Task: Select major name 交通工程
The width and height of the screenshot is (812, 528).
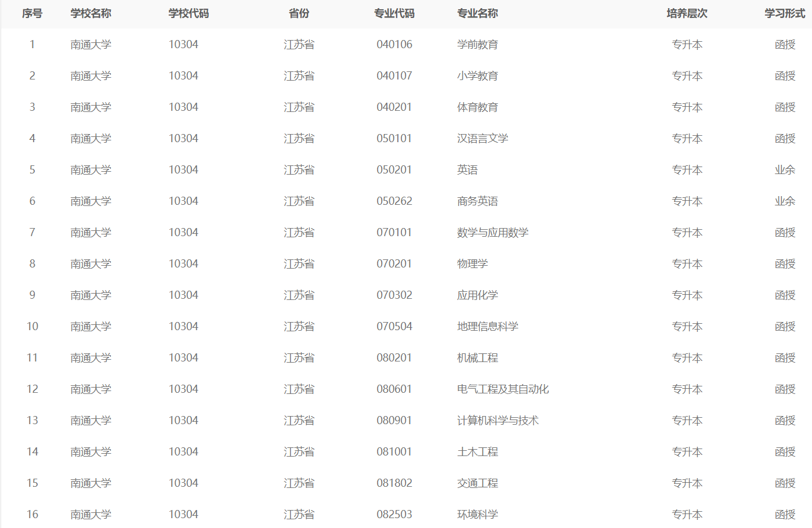Action: pyautogui.click(x=477, y=483)
